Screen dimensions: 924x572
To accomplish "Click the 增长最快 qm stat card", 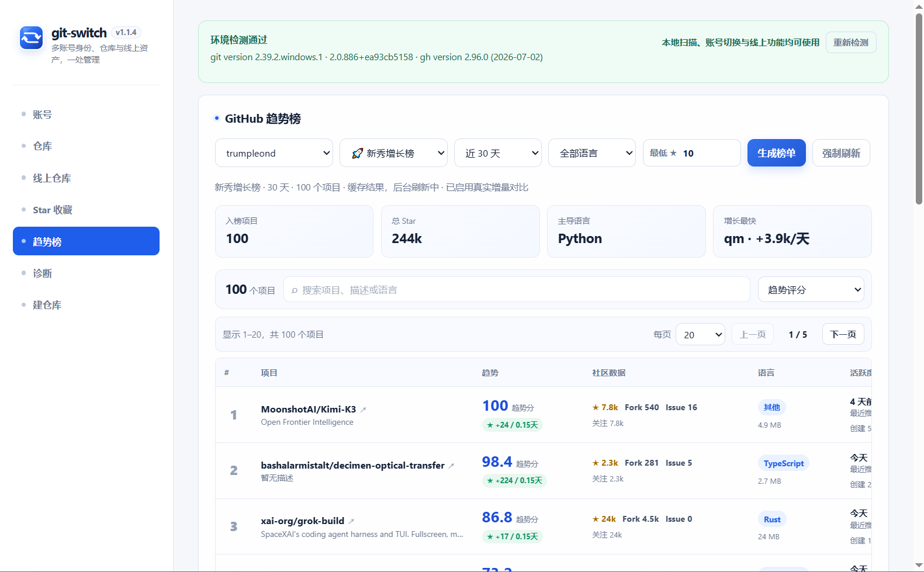I will tap(792, 231).
